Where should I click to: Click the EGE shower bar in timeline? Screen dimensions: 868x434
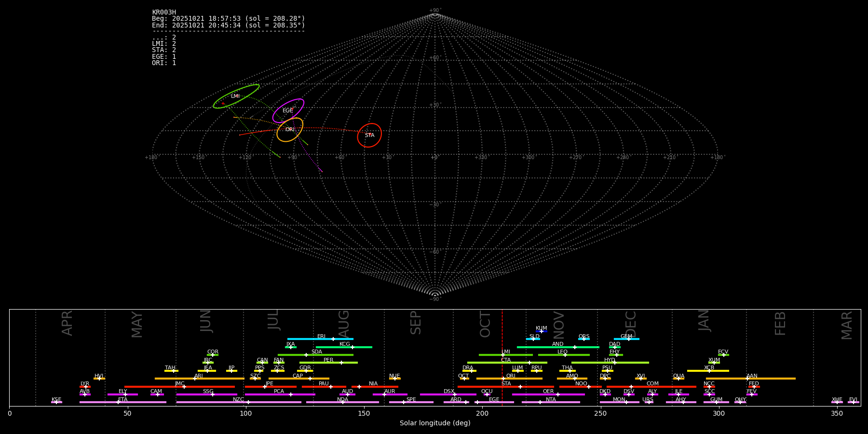(x=494, y=402)
